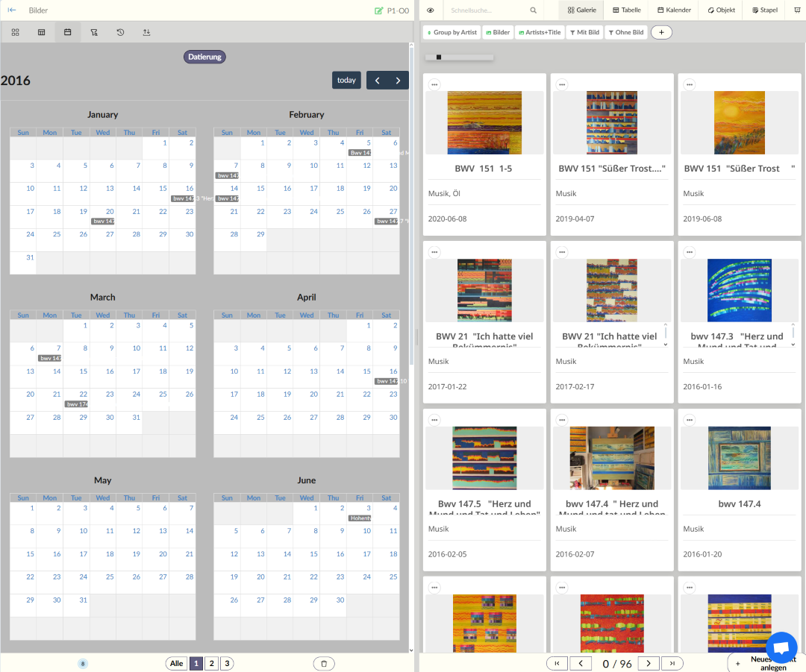Open the filter search icon

click(x=94, y=32)
